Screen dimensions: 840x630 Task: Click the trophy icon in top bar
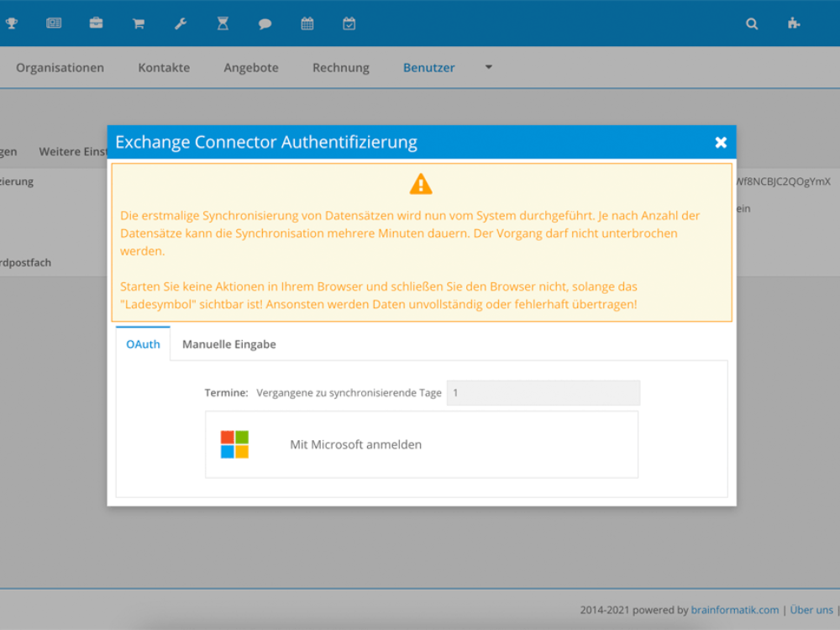pyautogui.click(x=12, y=24)
